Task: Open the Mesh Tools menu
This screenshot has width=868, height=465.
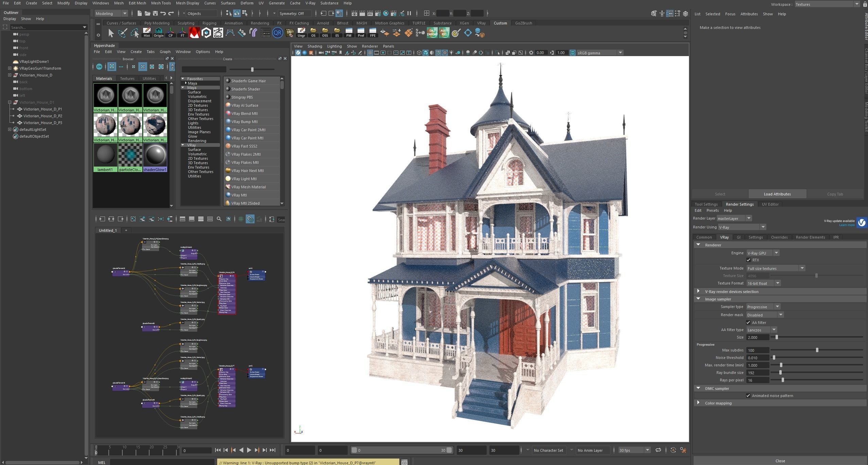Action: (161, 3)
